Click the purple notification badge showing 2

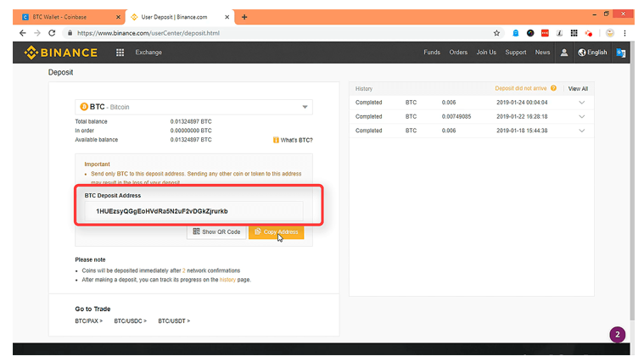tap(617, 334)
